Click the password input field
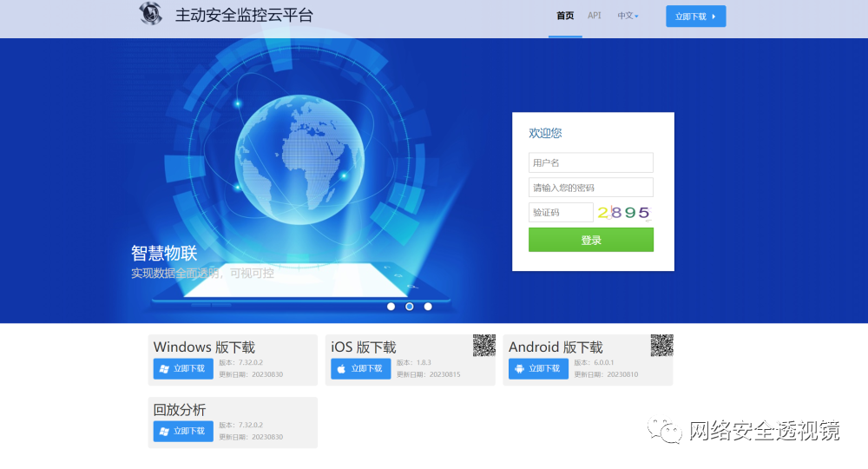Screen dimensions: 868x469 coord(590,188)
